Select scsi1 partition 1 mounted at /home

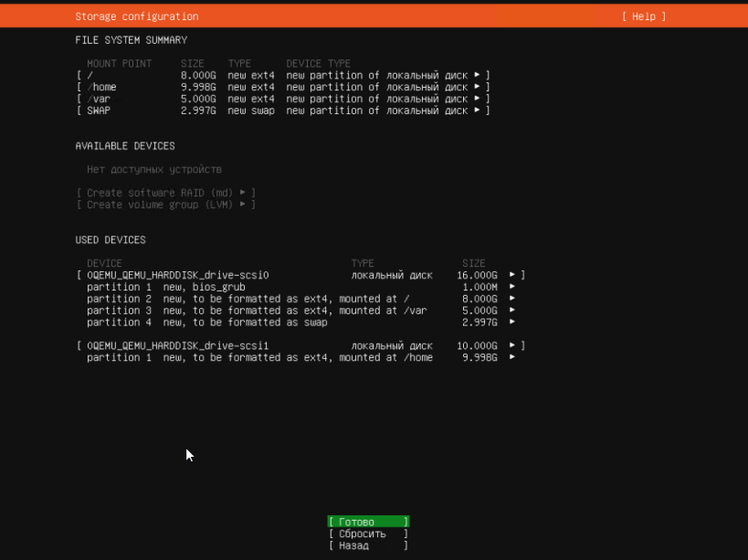[274, 358]
